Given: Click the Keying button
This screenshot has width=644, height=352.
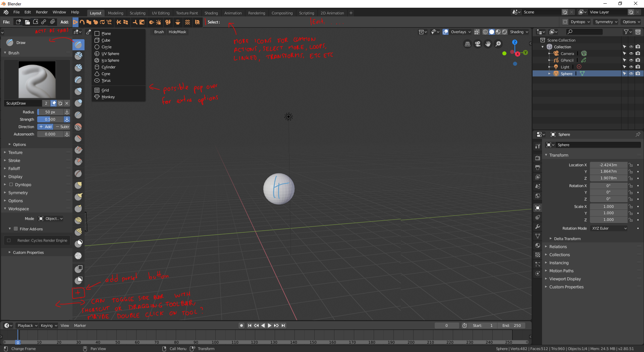Looking at the screenshot, I should tap(49, 326).
